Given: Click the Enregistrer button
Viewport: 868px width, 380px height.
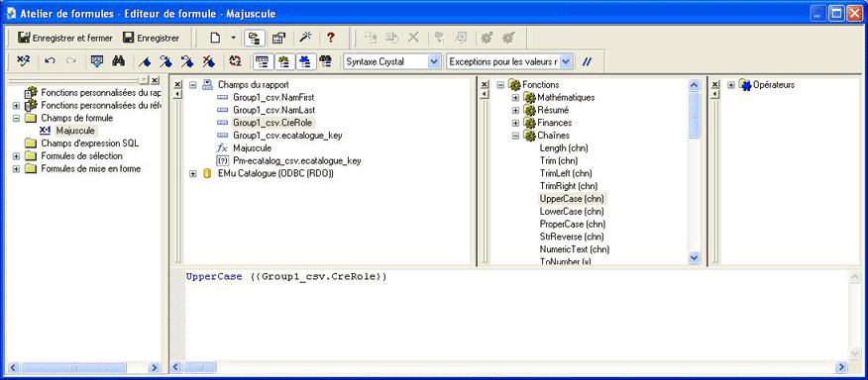Looking at the screenshot, I should 152,39.
